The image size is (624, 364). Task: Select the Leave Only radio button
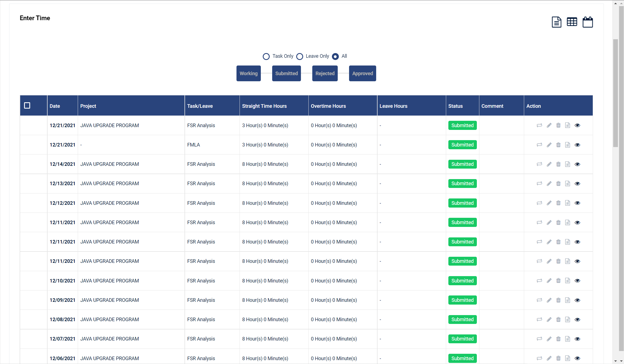[300, 56]
